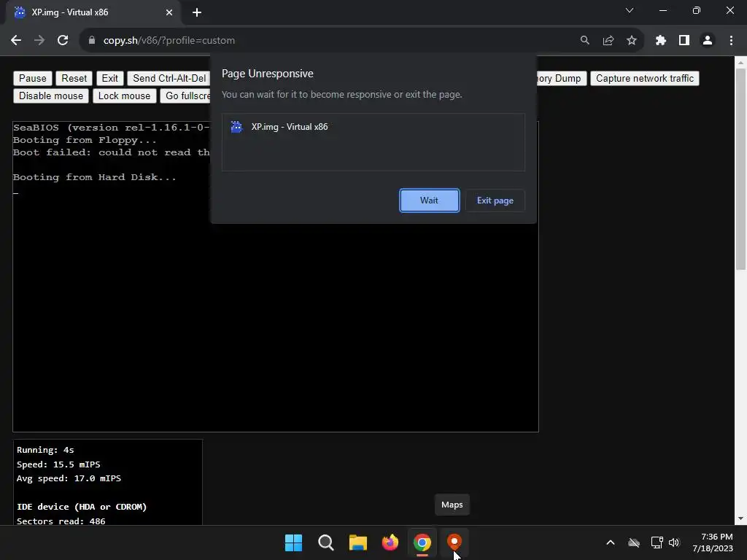Image resolution: width=747 pixels, height=560 pixels.
Task: Click the Chrome taskbar icon
Action: point(422,542)
